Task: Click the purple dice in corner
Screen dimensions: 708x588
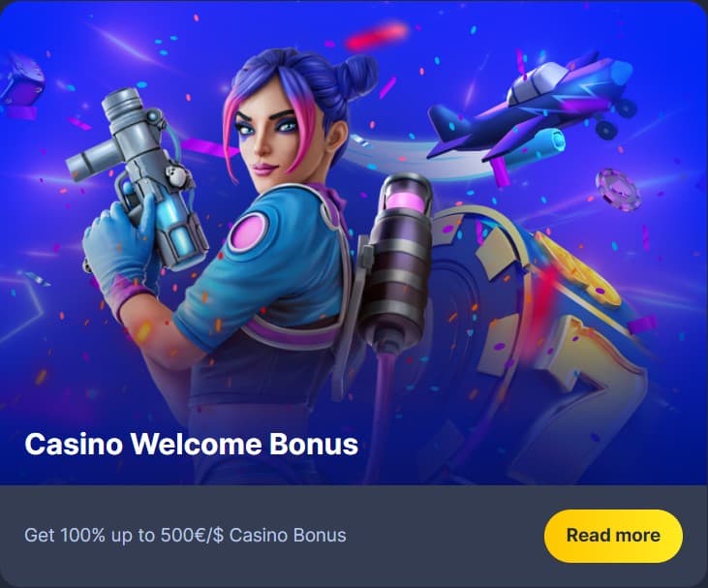Action: point(20,79)
